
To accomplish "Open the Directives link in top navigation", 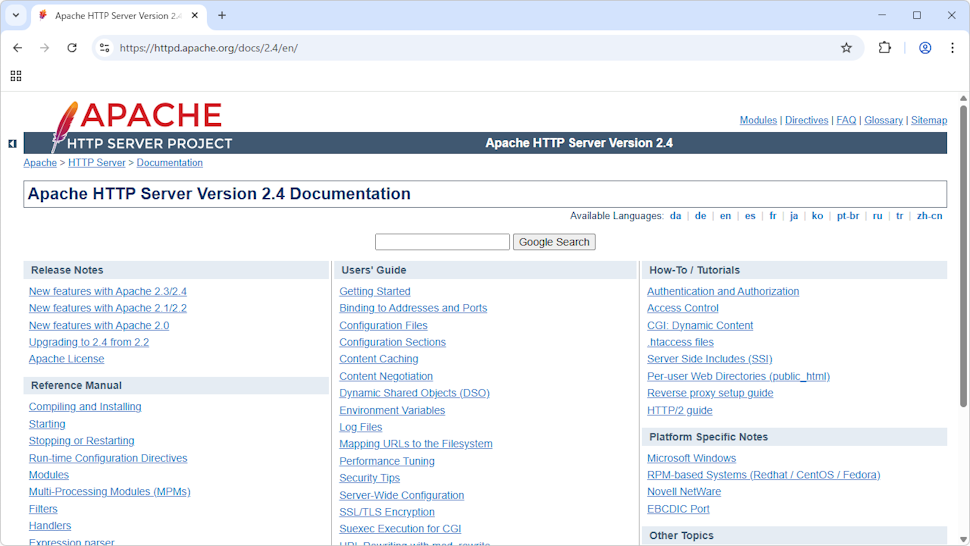I will pos(806,120).
